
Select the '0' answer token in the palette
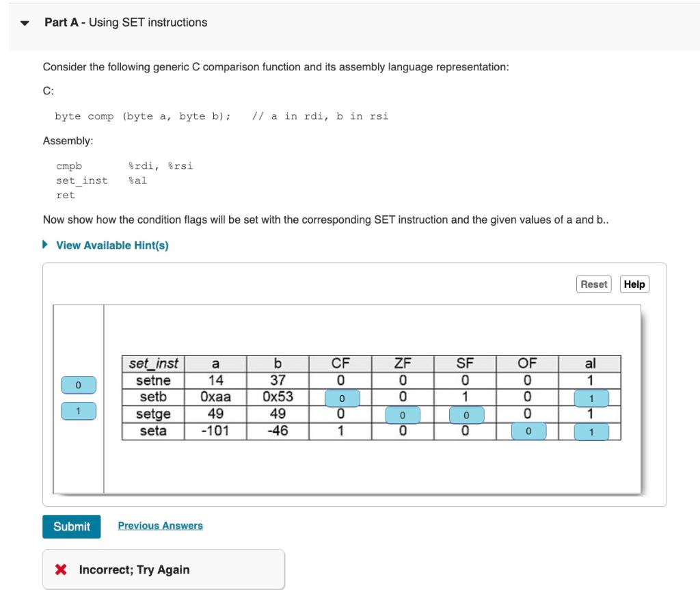[77, 386]
